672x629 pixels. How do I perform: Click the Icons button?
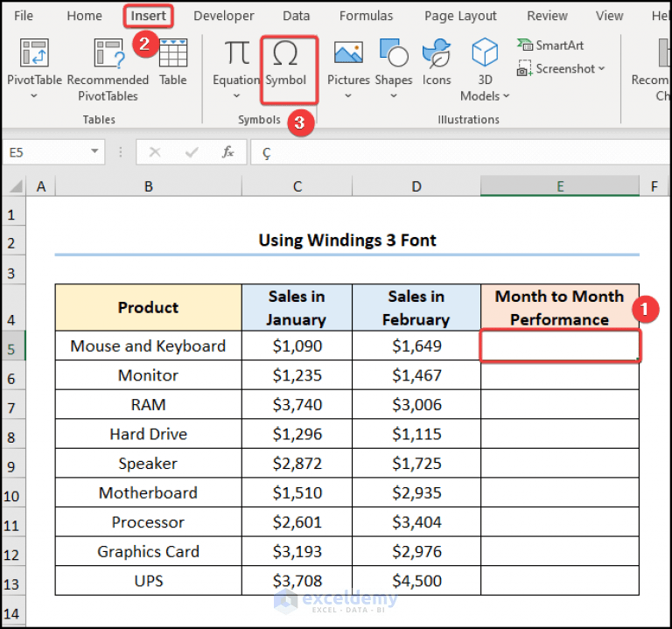click(437, 62)
